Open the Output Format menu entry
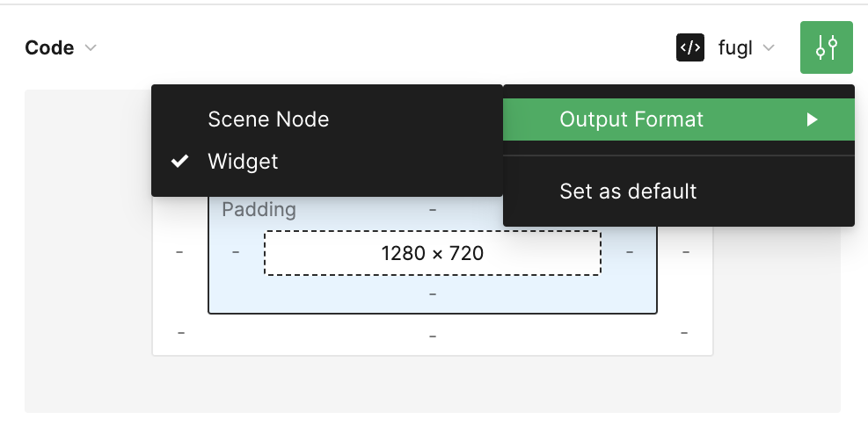 tap(631, 119)
